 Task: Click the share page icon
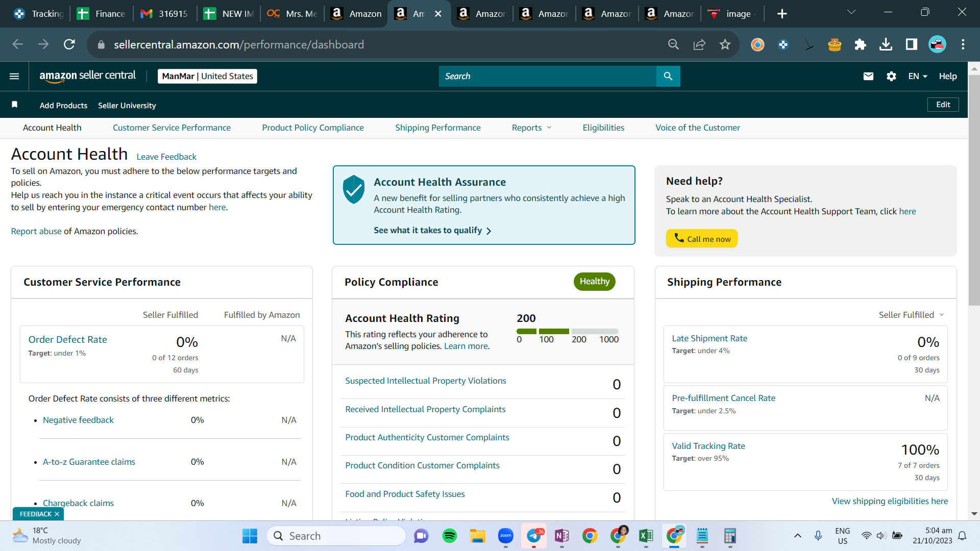tap(699, 44)
